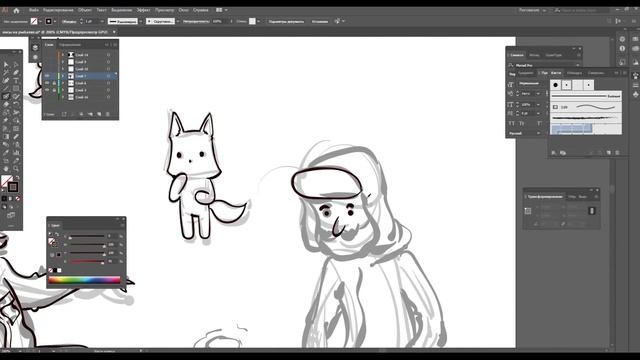Click the stroke swatch in the toolbox
This screenshot has width=640, height=360.
click(13, 187)
